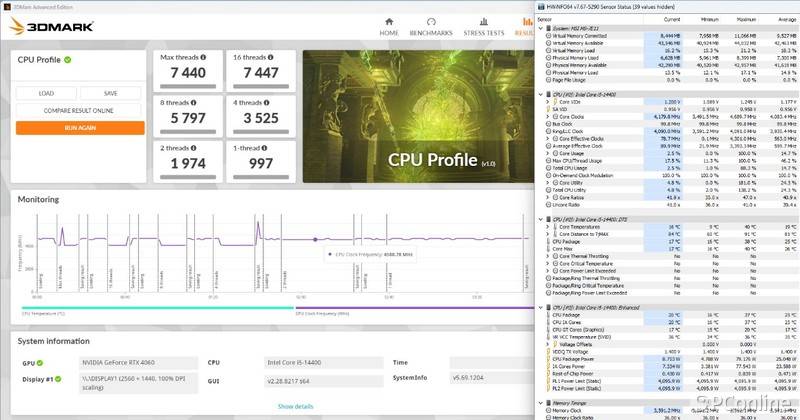Screen dimensions: 800x420
Task: Expand the Core VIDs sensor row
Action: pos(548,102)
